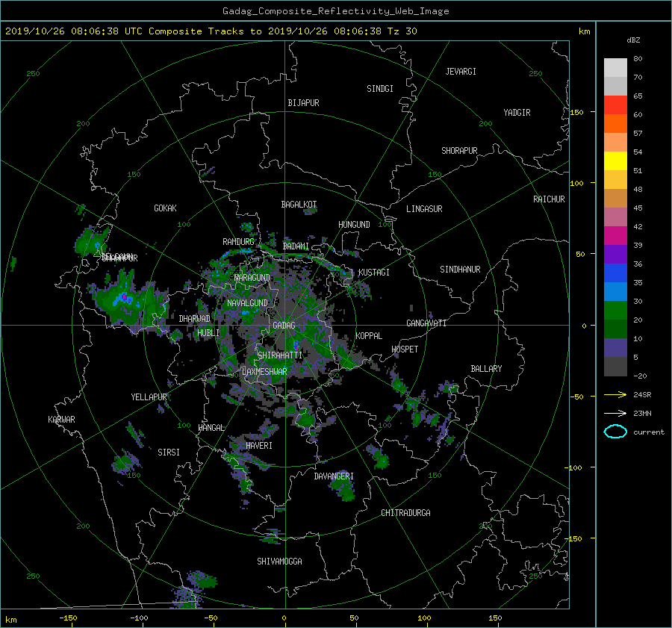The height and width of the screenshot is (628, 672).
Task: Click the BADAMI city label
Action: point(296,246)
